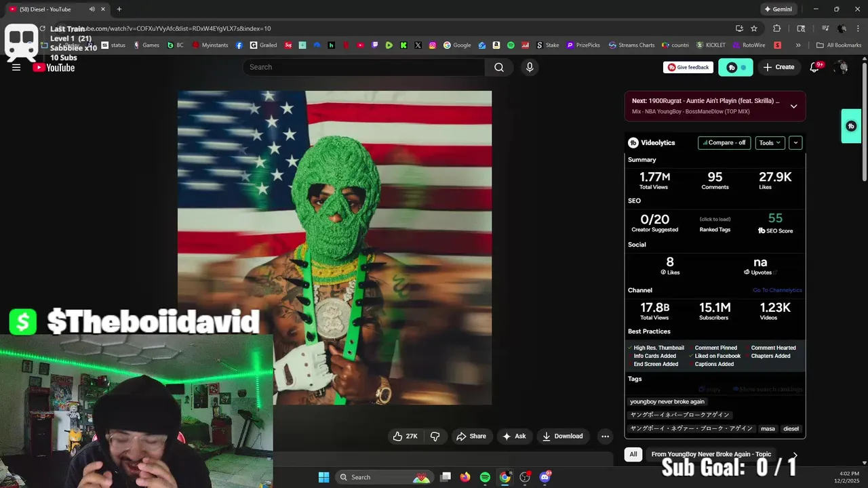
Task: Open the OBS icon on the taskbar
Action: point(525,477)
